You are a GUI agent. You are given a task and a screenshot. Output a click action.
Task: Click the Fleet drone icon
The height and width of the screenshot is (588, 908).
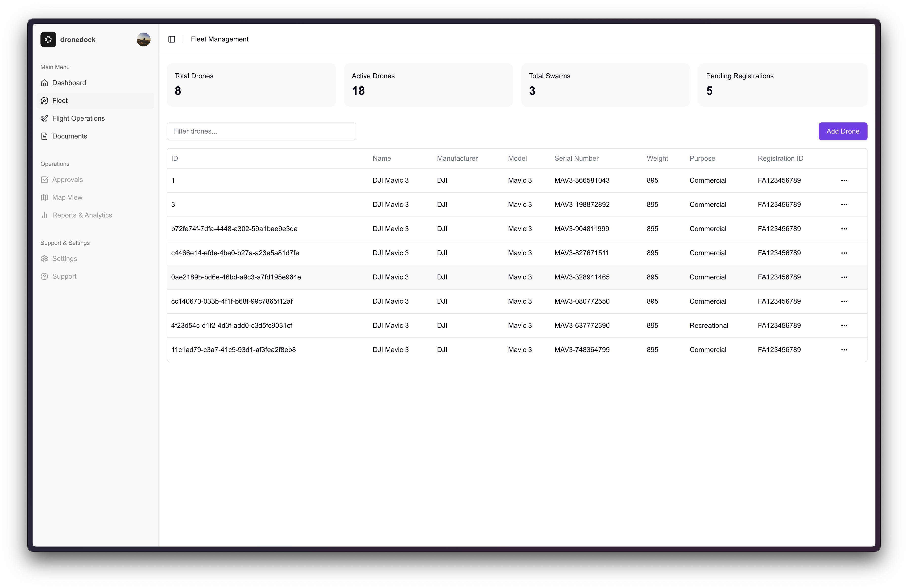point(45,101)
